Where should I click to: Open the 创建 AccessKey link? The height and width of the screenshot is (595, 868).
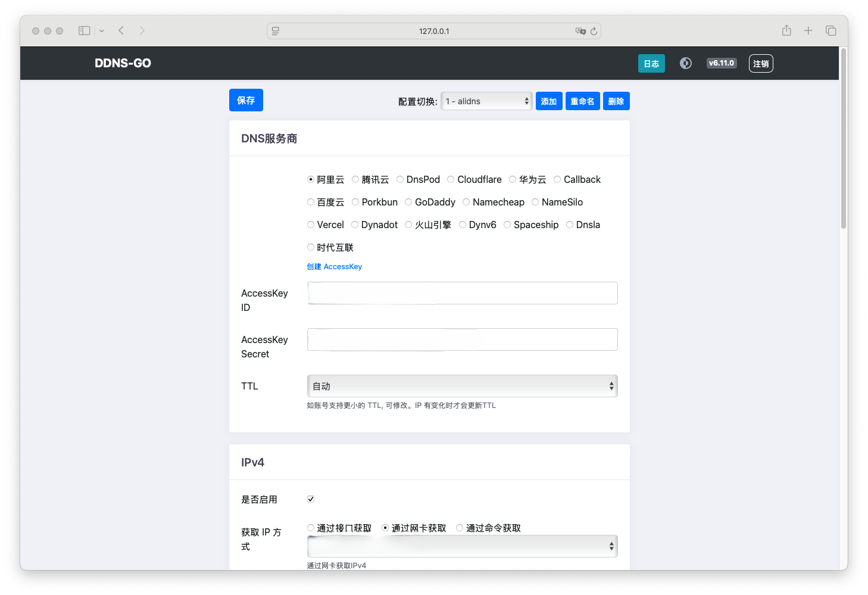[335, 267]
